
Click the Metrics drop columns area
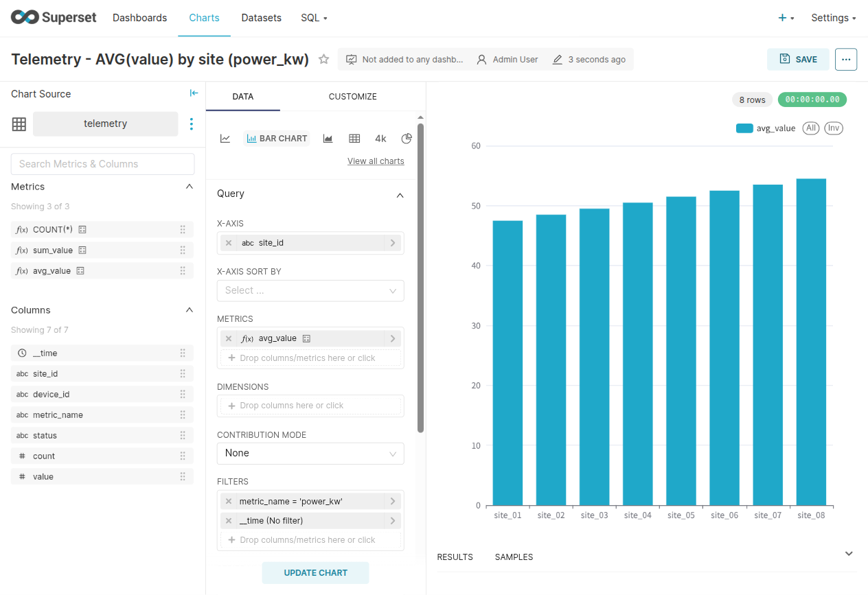coord(310,358)
